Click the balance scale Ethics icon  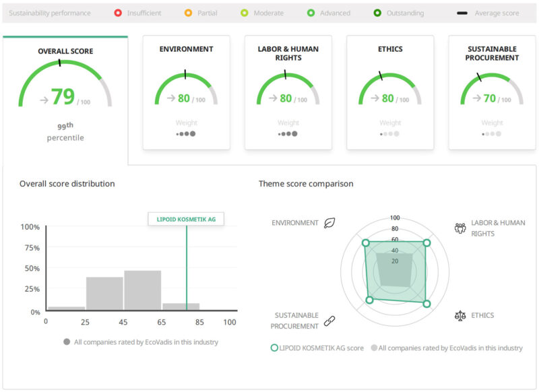(460, 315)
